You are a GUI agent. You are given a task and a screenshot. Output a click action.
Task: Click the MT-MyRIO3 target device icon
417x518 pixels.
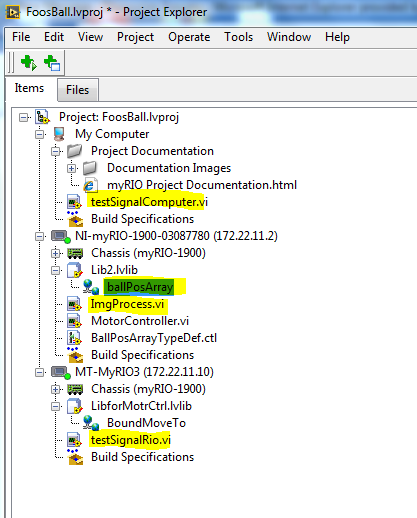point(61,372)
